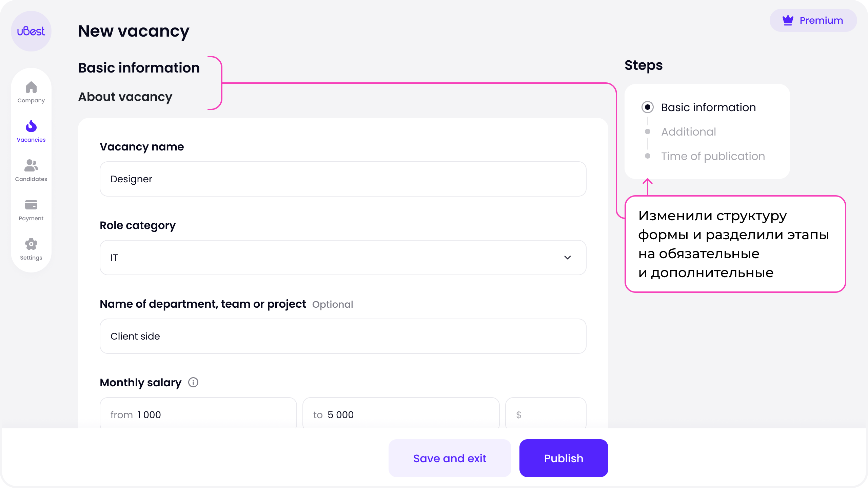Open Candidates people icon
The width and height of the screenshot is (868, 488).
coord(31,165)
